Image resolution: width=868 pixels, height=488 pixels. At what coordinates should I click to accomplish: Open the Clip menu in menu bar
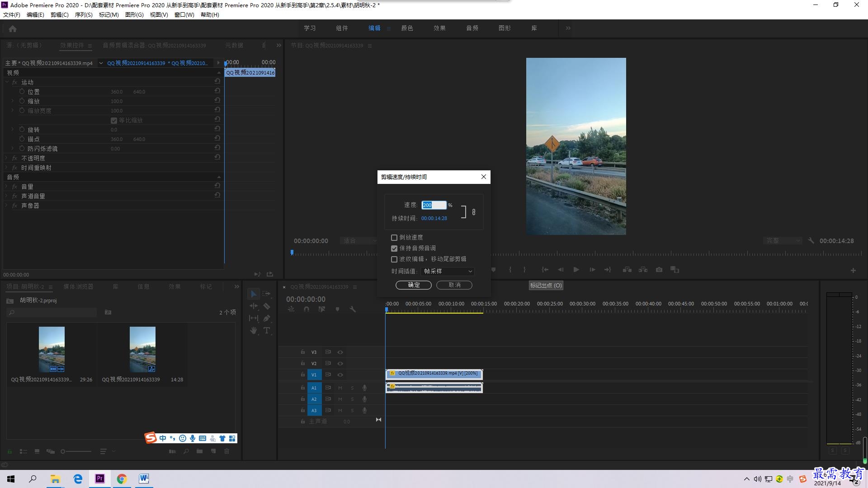(59, 15)
